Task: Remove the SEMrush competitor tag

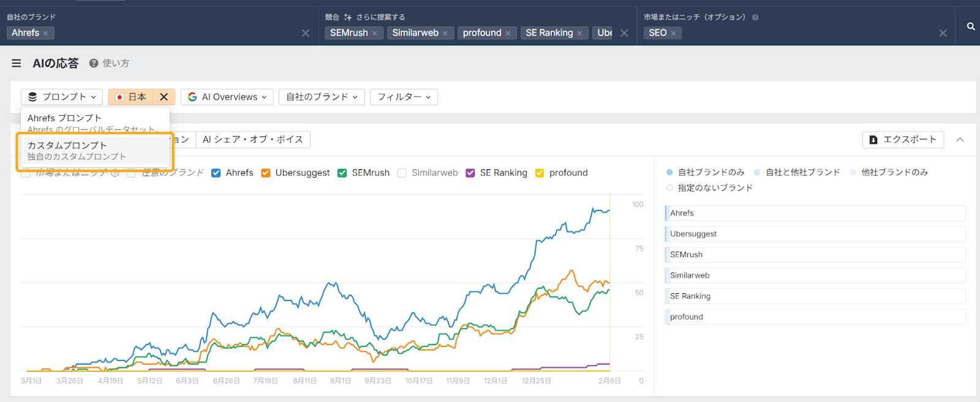Action: (374, 34)
